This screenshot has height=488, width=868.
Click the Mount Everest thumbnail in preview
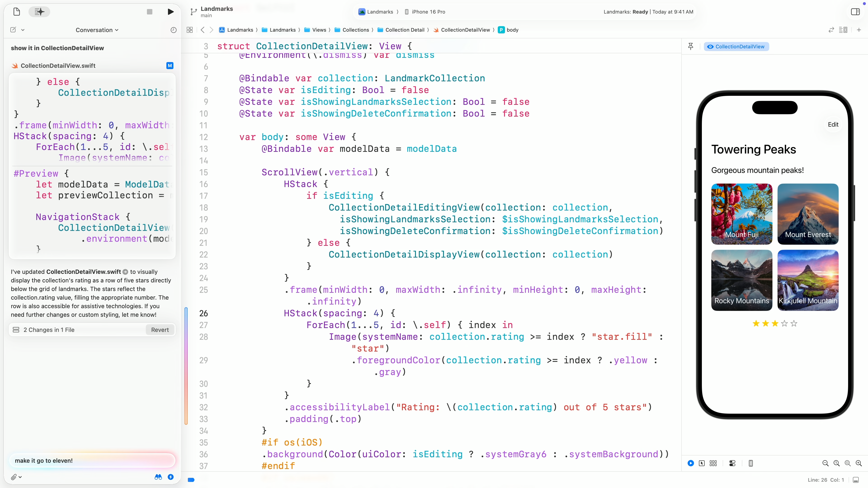click(x=808, y=214)
